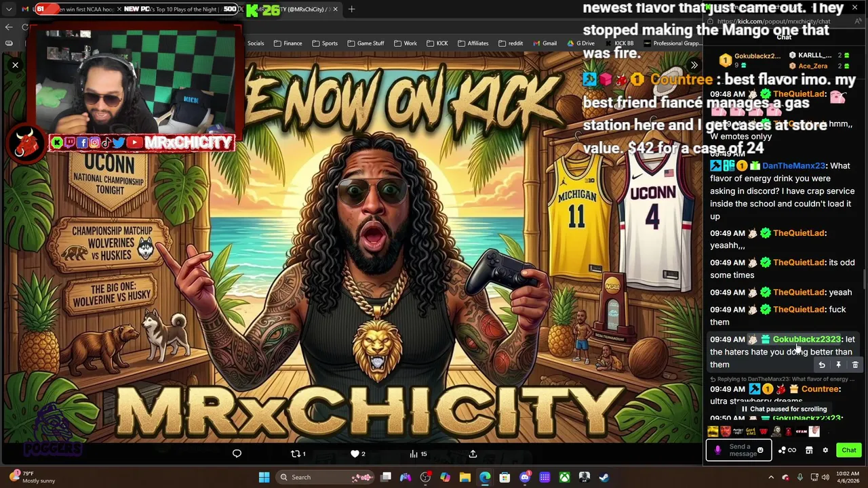Open the emoji picker in the chat box
Image resolution: width=868 pixels, height=488 pixels.
click(x=760, y=450)
